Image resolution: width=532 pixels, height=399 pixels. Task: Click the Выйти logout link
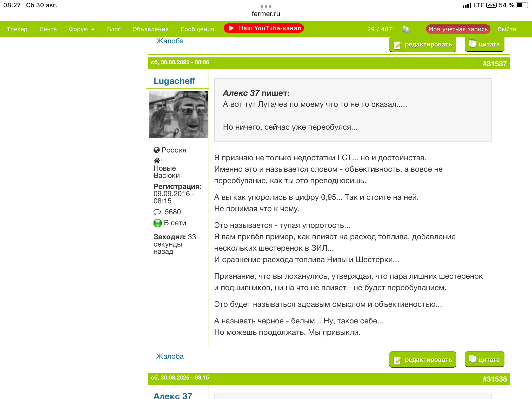coord(507,29)
